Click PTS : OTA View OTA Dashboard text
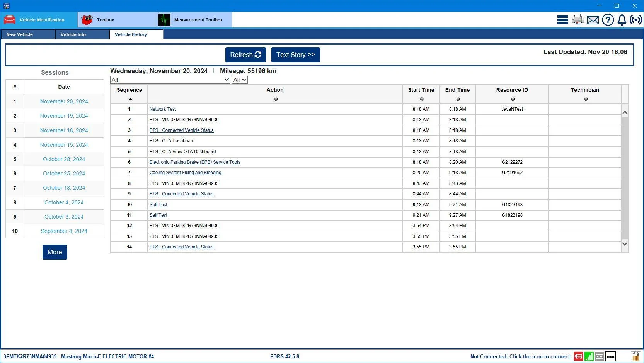Screen dimensions: 644x363 pos(183,152)
